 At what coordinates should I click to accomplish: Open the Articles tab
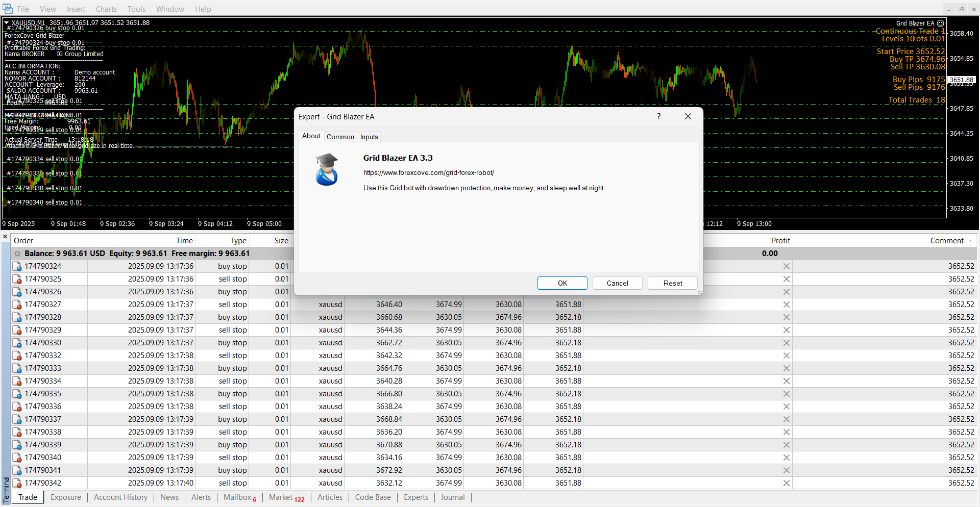coord(330,497)
